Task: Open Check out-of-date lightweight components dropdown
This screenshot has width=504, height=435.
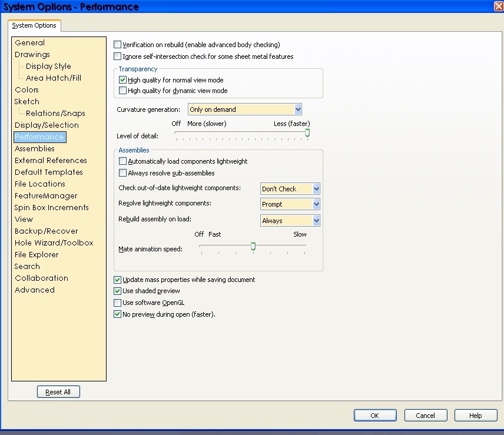Action: (290, 188)
